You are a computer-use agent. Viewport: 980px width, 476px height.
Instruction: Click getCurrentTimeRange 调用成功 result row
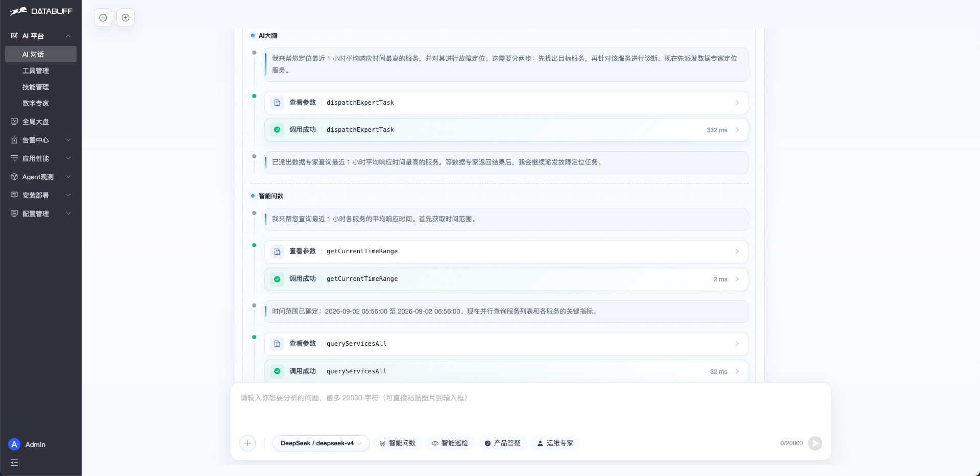click(x=506, y=279)
